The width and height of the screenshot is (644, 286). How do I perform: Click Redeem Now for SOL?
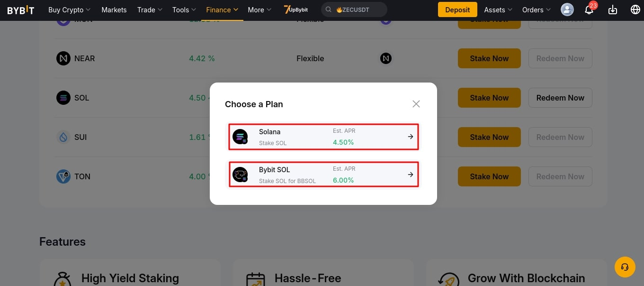click(560, 98)
